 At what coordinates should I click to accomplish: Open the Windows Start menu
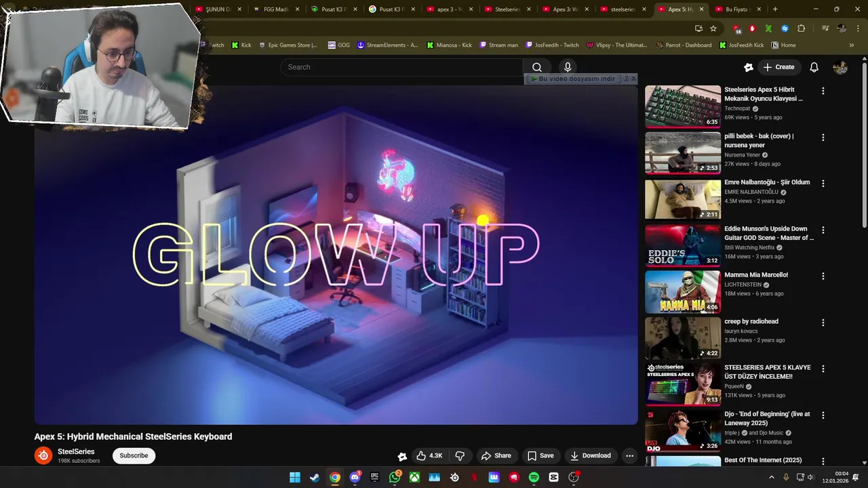(295, 477)
